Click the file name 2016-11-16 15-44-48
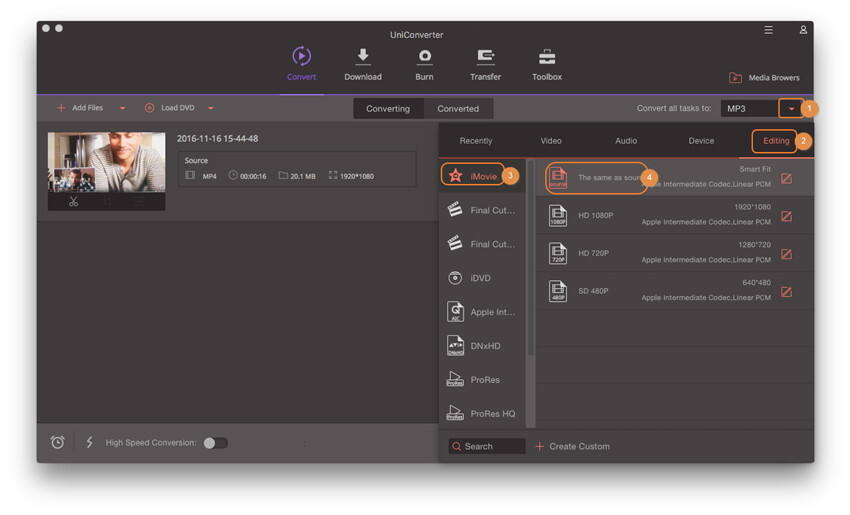The image size is (850, 515). click(217, 139)
